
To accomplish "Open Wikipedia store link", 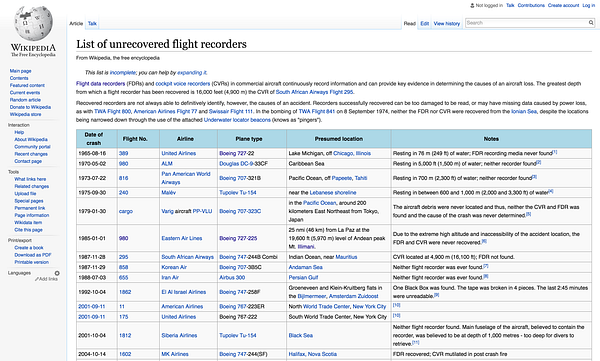I will coord(26,114).
